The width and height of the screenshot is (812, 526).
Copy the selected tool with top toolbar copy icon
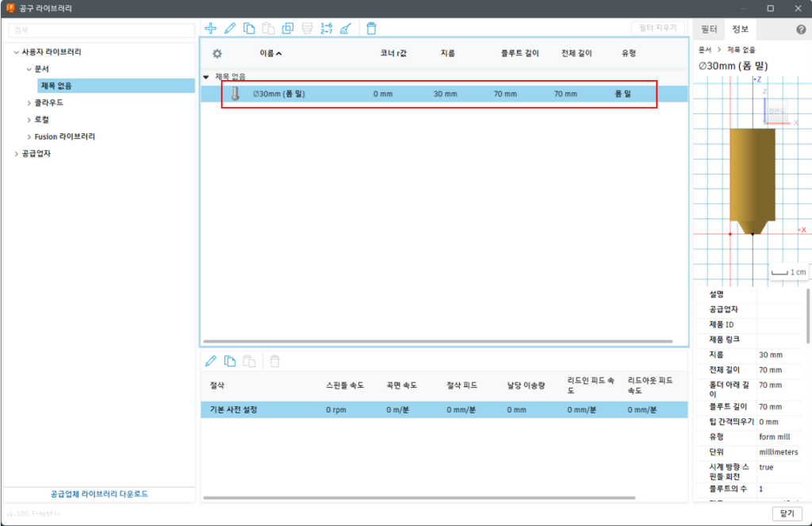[x=249, y=28]
